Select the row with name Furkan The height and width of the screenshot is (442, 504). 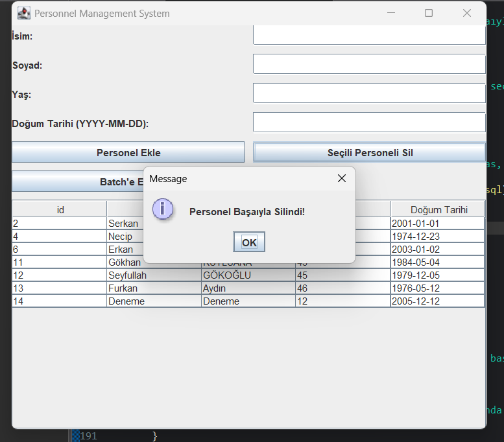coord(154,288)
